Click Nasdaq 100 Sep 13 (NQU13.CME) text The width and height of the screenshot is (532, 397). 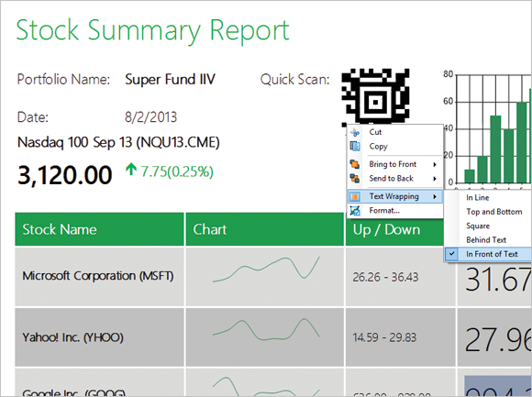pyautogui.click(x=118, y=142)
